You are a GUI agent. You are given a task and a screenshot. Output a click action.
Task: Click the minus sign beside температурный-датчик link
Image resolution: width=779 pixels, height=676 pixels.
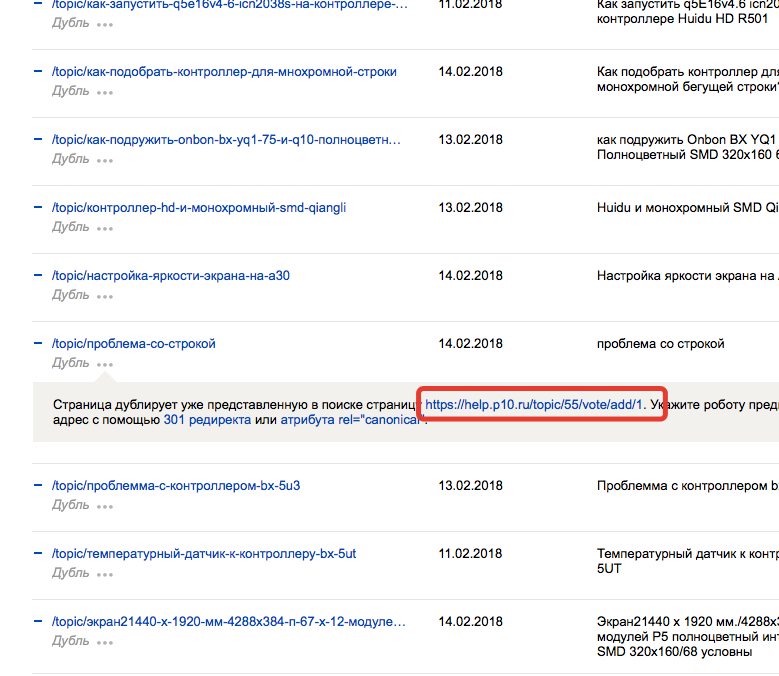[x=38, y=554]
